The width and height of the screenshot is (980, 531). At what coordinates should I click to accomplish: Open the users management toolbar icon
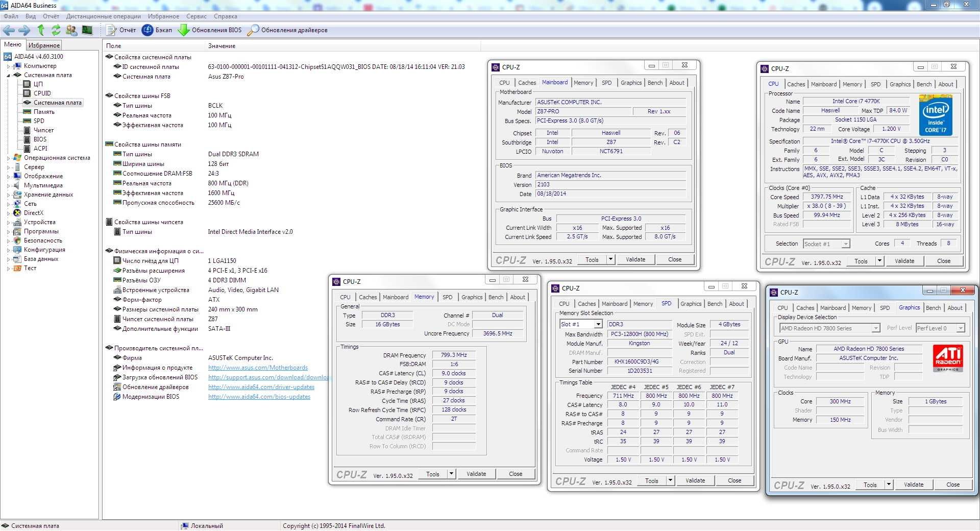tap(71, 30)
